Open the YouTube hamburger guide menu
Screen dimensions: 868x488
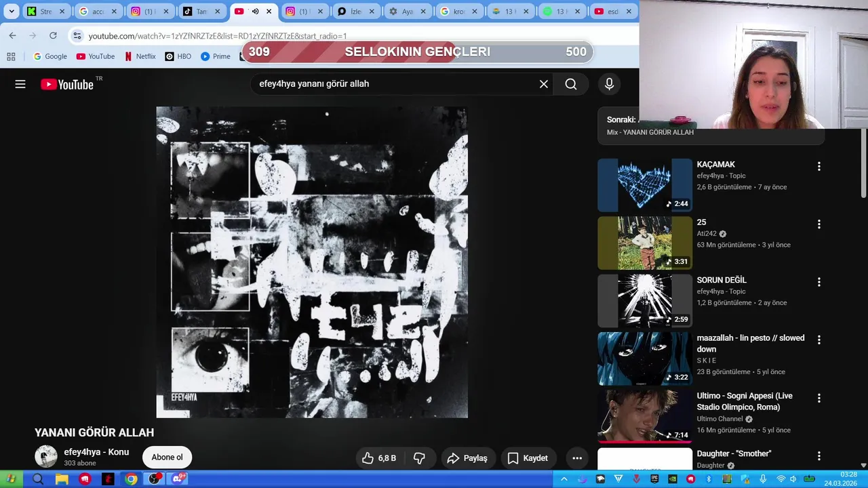pos(20,84)
